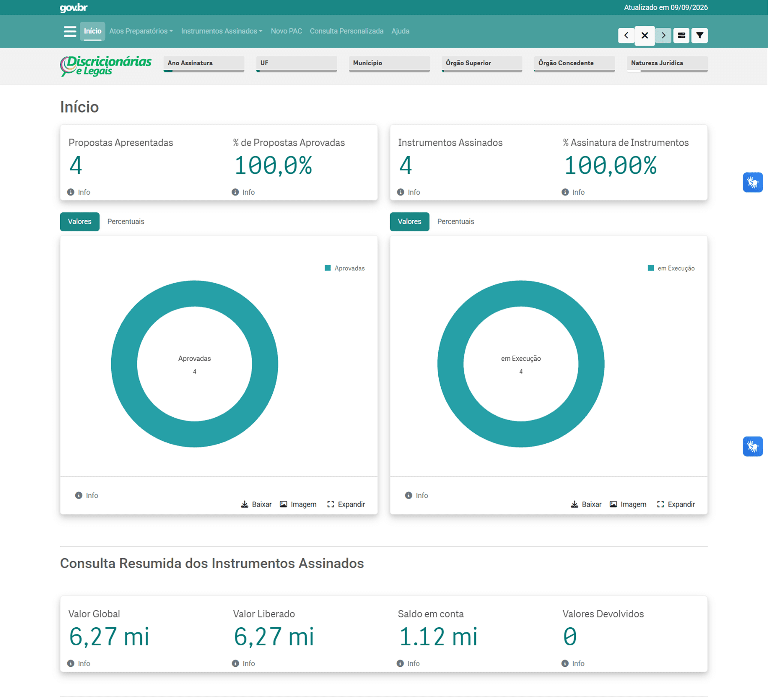This screenshot has width=768, height=700.
Task: Open the Info icon under % de Propostas Aprovadas
Action: [235, 192]
